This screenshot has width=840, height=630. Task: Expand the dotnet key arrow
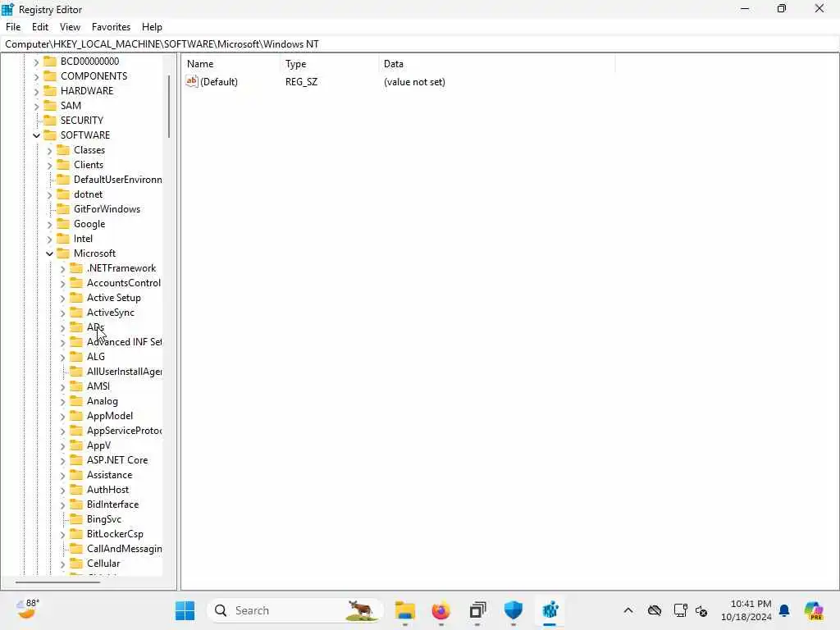coord(50,195)
